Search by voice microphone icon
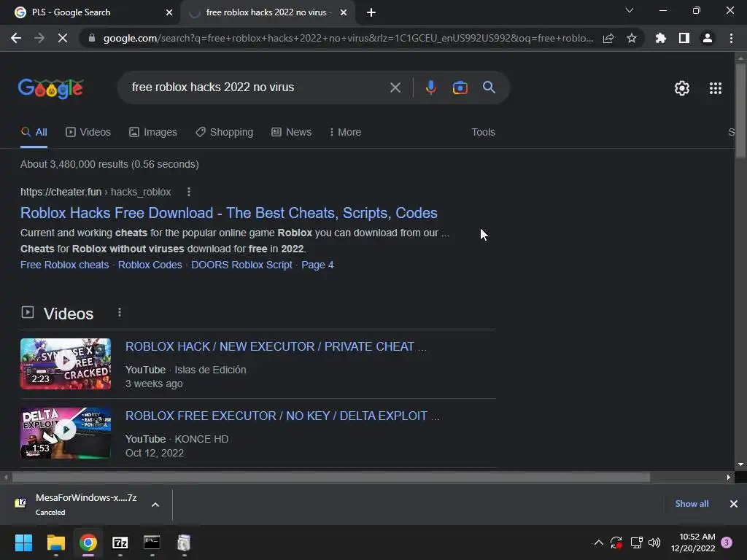This screenshot has width=747, height=560. coord(430,87)
